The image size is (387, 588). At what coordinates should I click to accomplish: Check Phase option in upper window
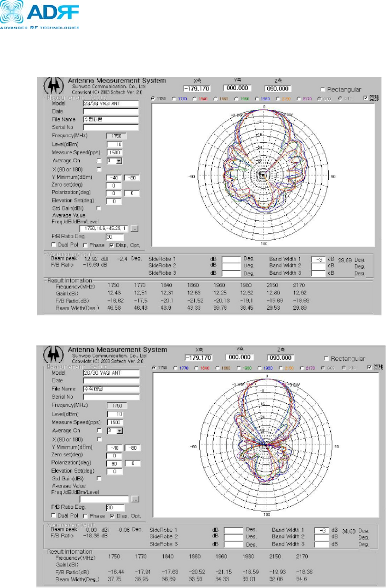click(x=84, y=245)
